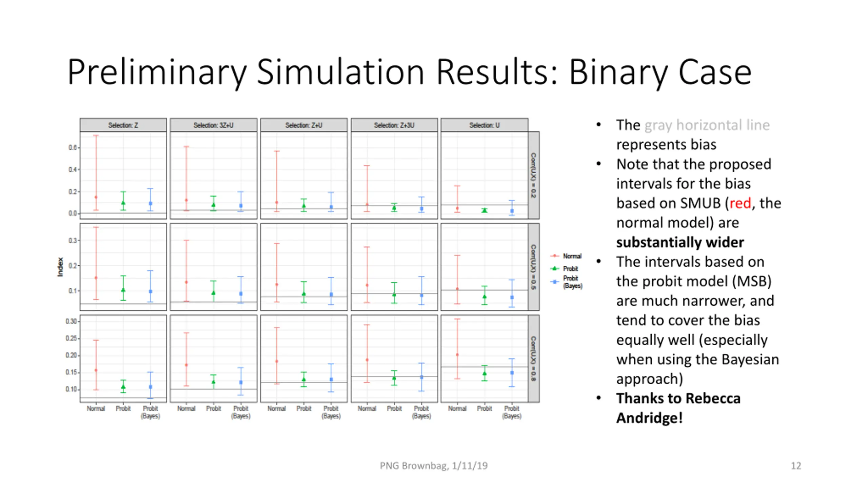Click the 'the probit model (MSB)' text line
Viewport: 868px width, 488px height.
(694, 281)
